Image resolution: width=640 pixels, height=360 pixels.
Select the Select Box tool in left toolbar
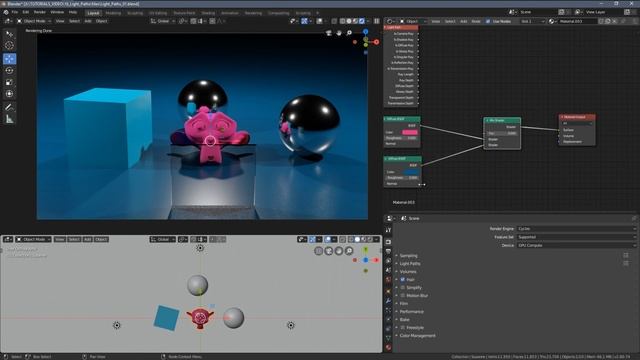coord(9,34)
